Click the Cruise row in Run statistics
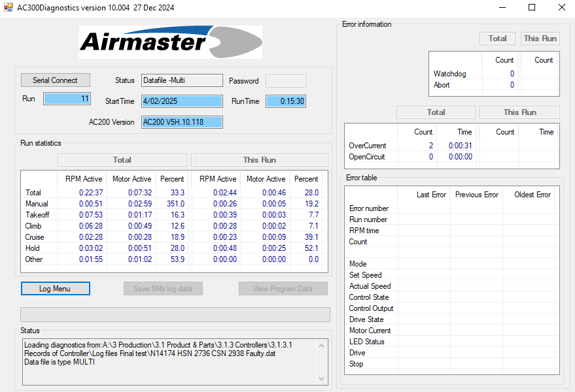This screenshot has width=575, height=392. 35,237
